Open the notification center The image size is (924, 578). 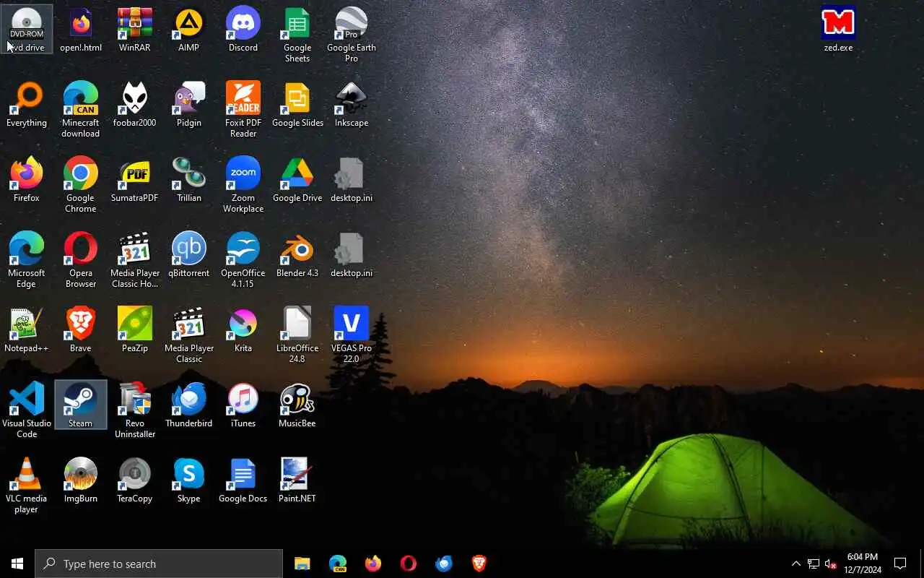(x=900, y=564)
